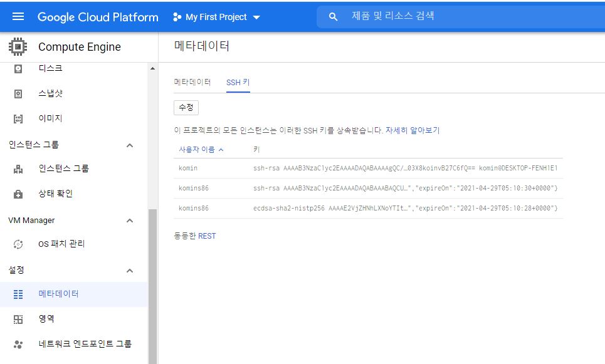Click the 스냅샷 snapshot icon
The height and width of the screenshot is (364, 605).
18,94
